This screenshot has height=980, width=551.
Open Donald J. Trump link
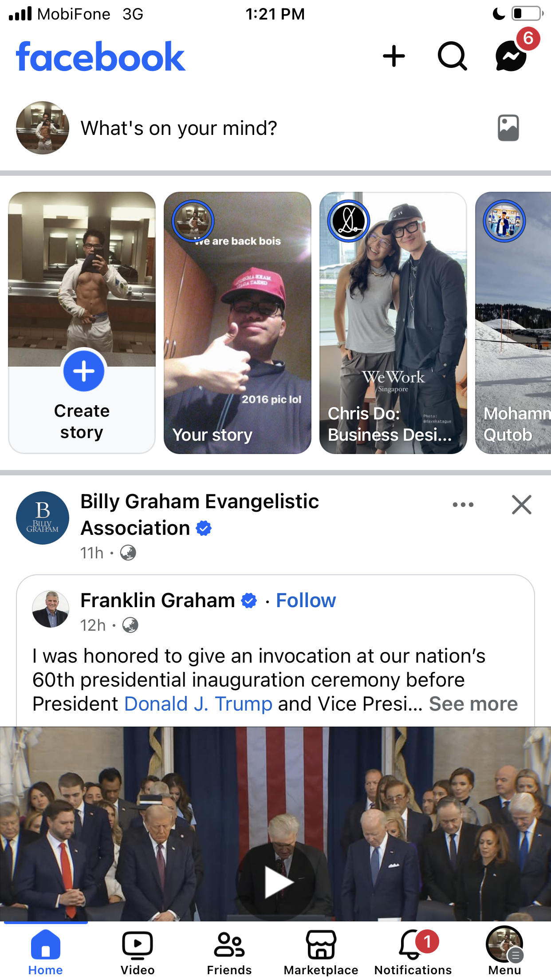click(198, 704)
